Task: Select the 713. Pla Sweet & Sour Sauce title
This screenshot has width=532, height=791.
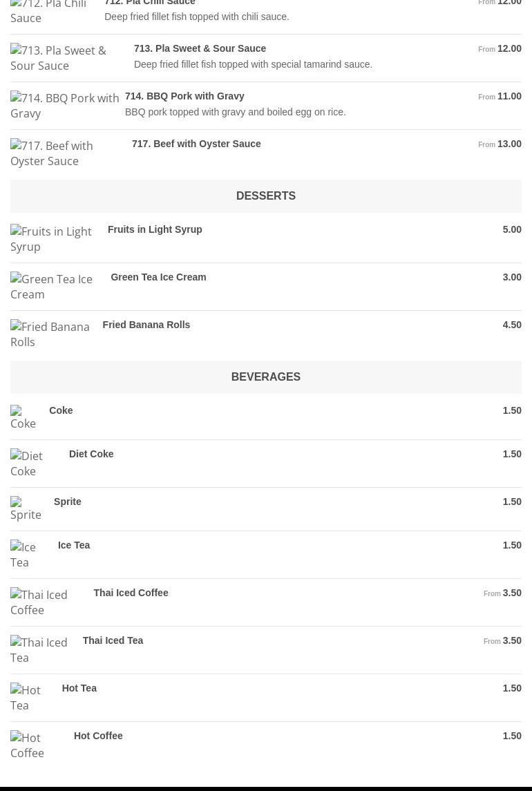Action: pos(200,48)
